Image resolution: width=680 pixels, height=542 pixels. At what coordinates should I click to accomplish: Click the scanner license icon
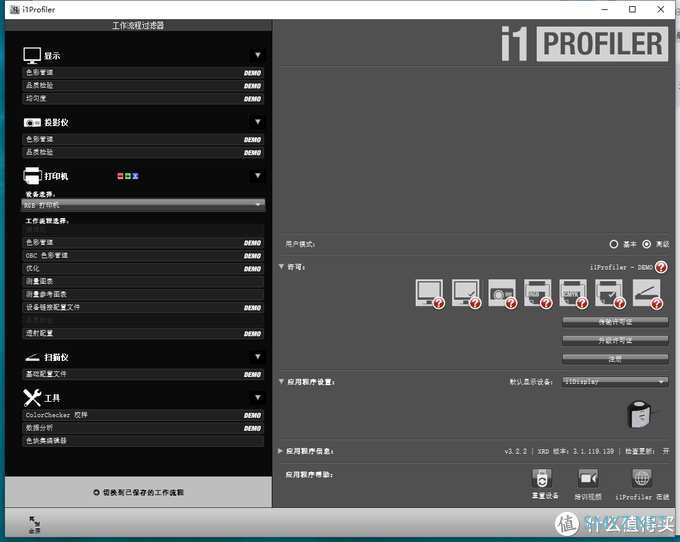647,294
